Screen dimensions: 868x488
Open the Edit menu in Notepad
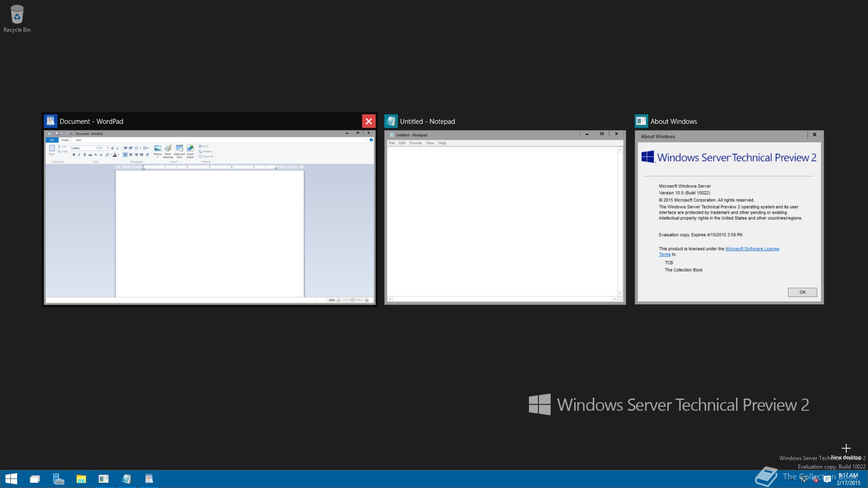[x=402, y=143]
